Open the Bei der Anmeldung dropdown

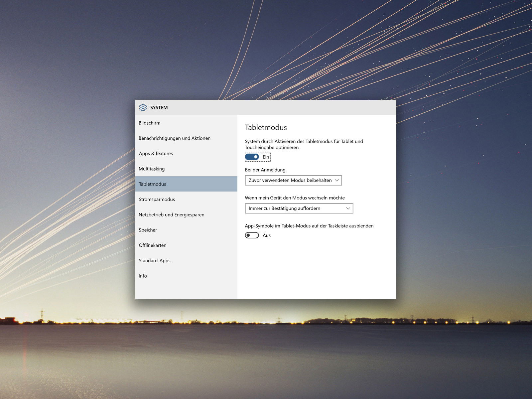(293, 180)
